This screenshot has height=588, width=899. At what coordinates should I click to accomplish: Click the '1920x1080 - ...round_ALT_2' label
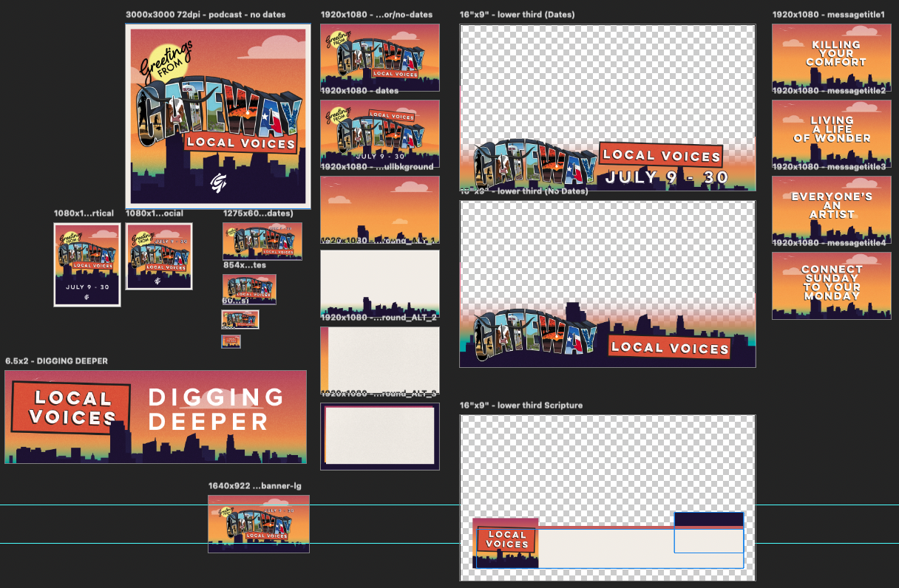[379, 317]
